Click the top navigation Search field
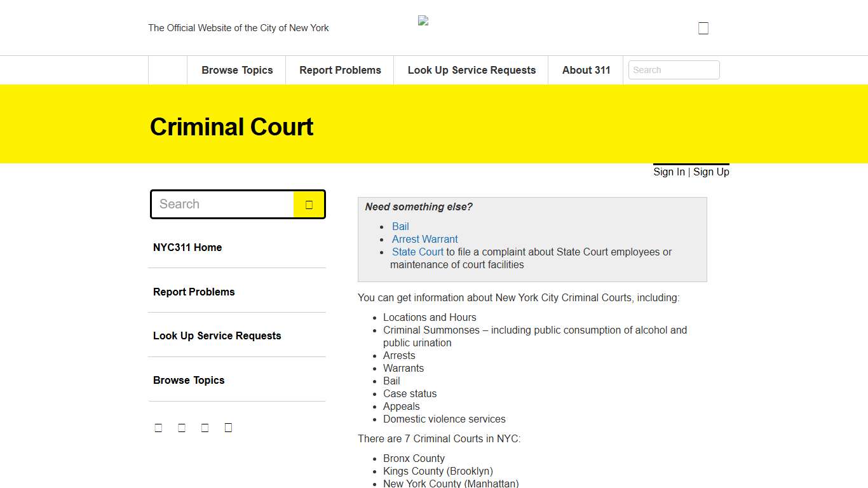 point(674,70)
